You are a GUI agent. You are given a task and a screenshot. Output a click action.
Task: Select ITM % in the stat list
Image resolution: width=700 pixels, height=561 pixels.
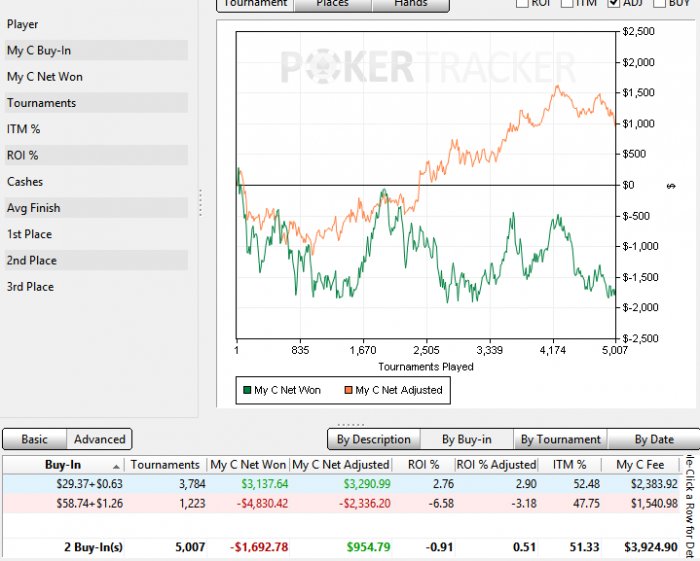96,129
